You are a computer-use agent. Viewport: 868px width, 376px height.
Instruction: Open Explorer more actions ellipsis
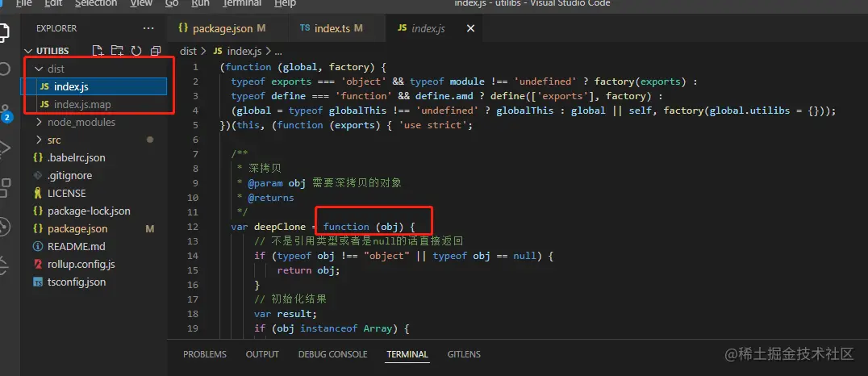(148, 28)
